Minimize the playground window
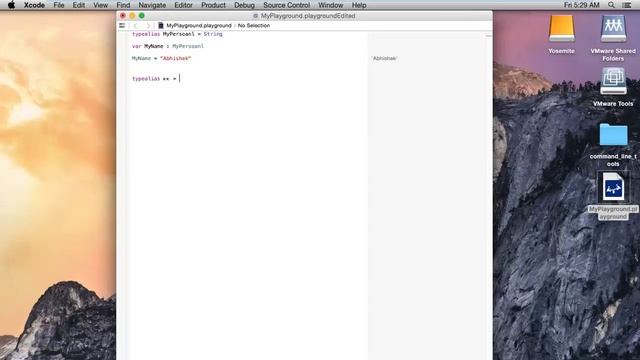 (132, 16)
